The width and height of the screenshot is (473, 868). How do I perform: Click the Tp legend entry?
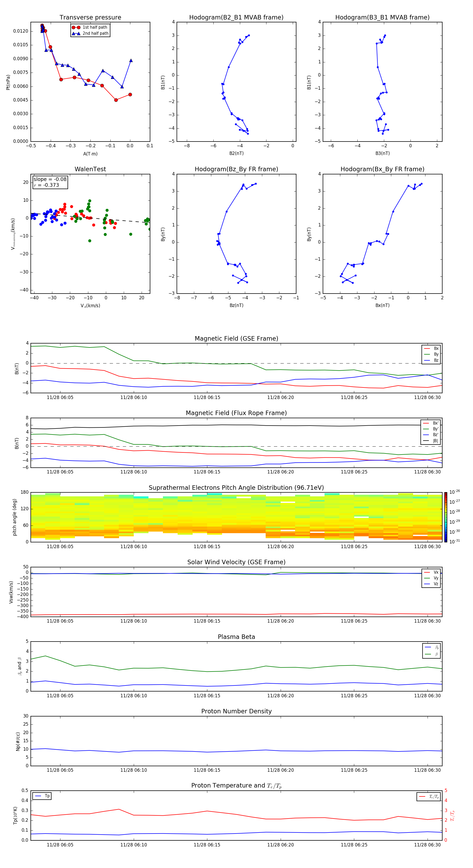pos(42,796)
